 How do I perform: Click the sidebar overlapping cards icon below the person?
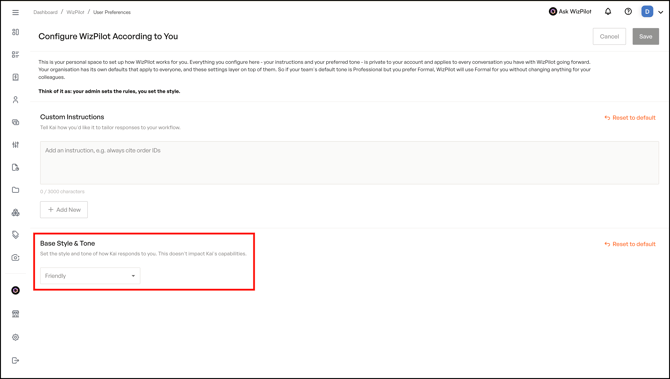[15, 122]
